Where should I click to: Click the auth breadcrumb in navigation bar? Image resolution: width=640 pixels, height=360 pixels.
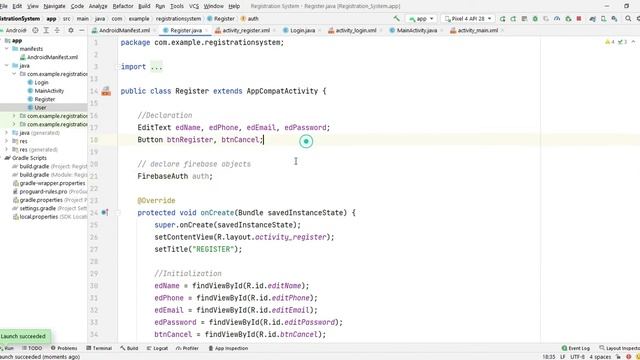pyautogui.click(x=250, y=19)
